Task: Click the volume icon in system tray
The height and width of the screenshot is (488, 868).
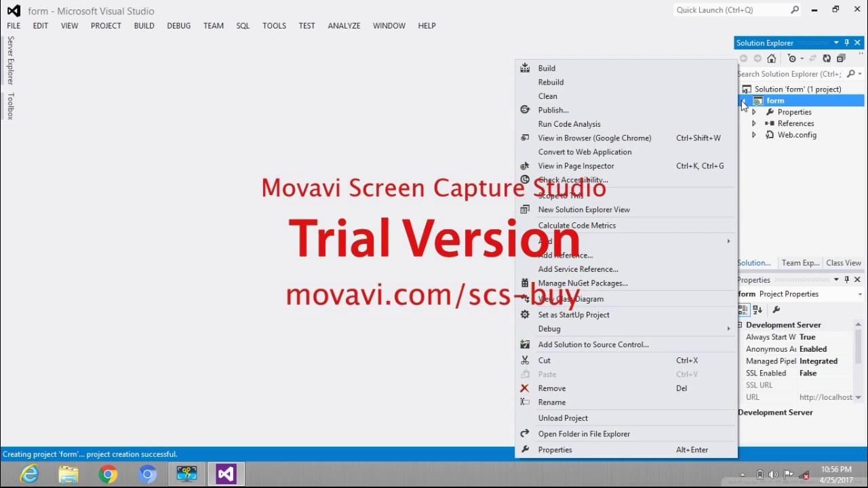Action: coord(774,474)
